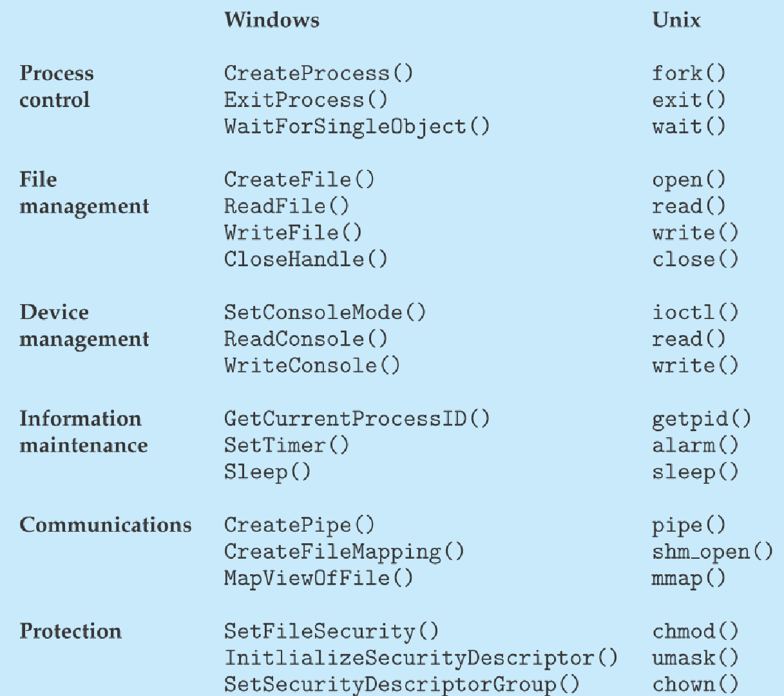Select the getpid() Unix call
Image resolution: width=784 pixels, height=696 pixels.
tap(702, 420)
